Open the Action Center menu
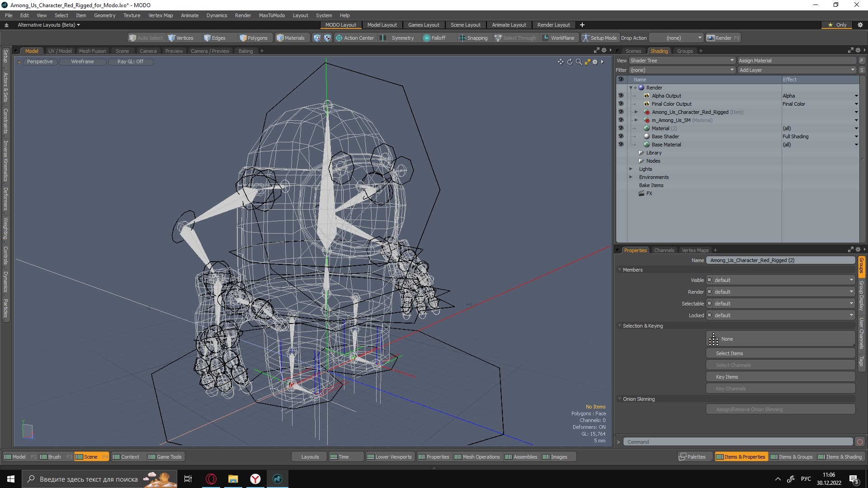Screen dimensions: 868x488 click(355, 38)
